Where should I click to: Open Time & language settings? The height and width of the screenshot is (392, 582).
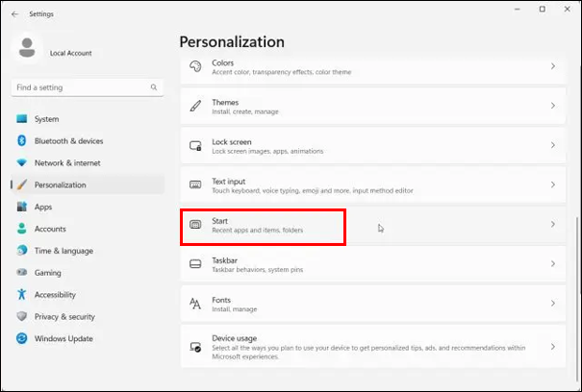(63, 251)
